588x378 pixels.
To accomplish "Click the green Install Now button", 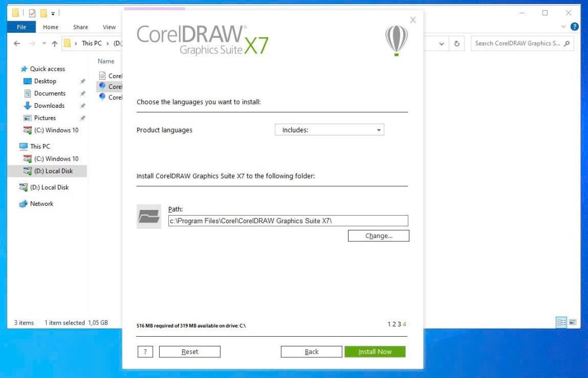I will click(375, 352).
